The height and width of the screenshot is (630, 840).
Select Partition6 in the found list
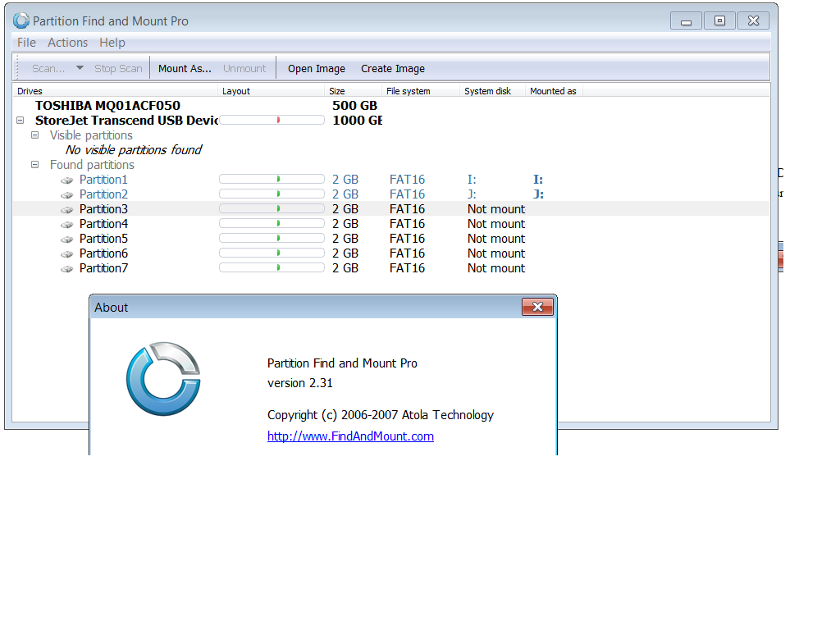103,253
